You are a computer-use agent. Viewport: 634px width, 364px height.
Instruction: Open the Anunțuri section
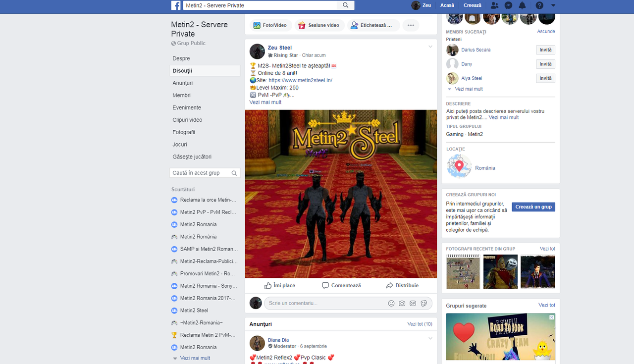click(x=205, y=83)
